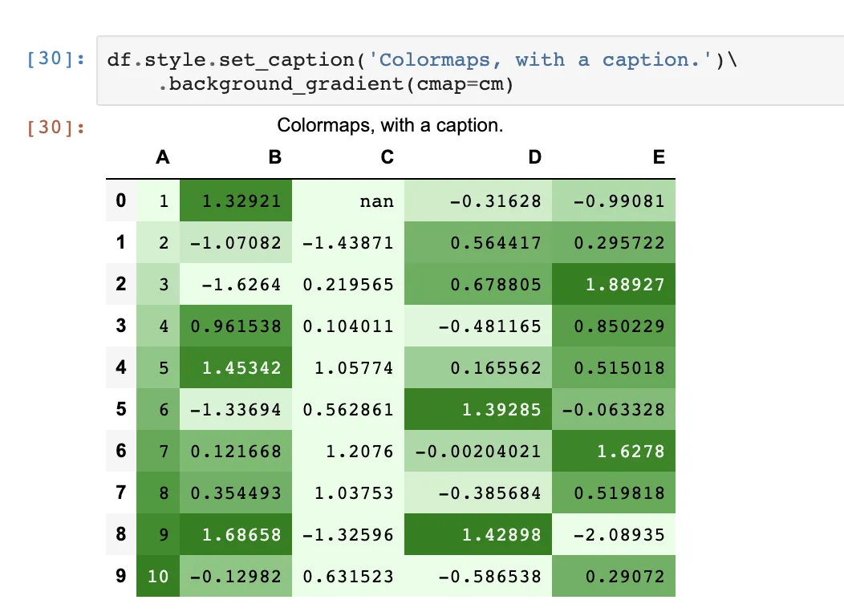Click the value 10 in column A
Image resolution: width=844 pixels, height=616 pixels.
[x=158, y=576]
